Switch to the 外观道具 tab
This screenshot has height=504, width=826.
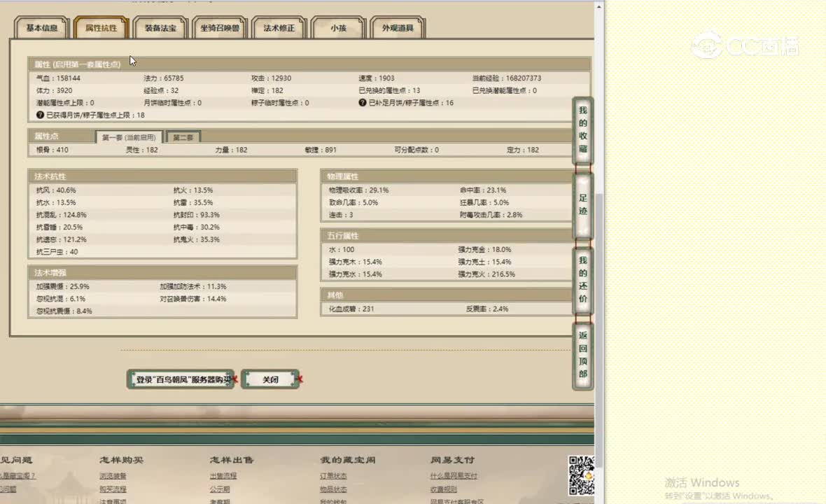coord(398,28)
